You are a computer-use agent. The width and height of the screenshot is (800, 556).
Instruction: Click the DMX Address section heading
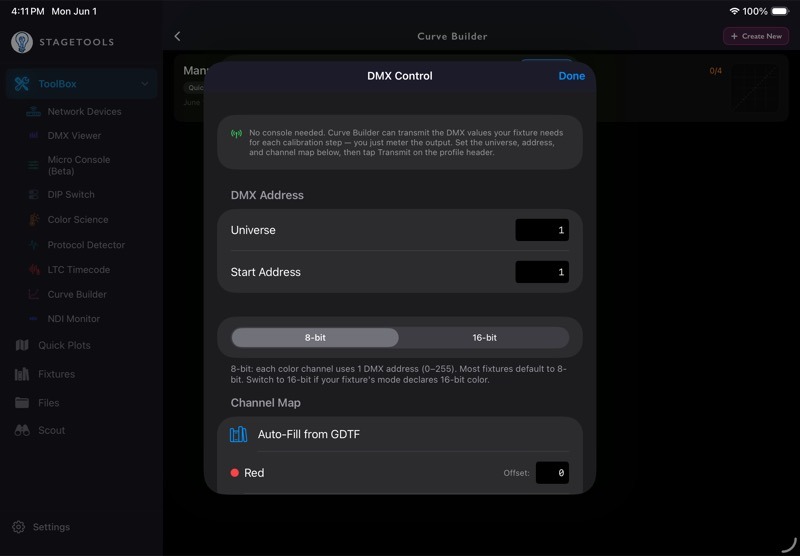click(267, 195)
